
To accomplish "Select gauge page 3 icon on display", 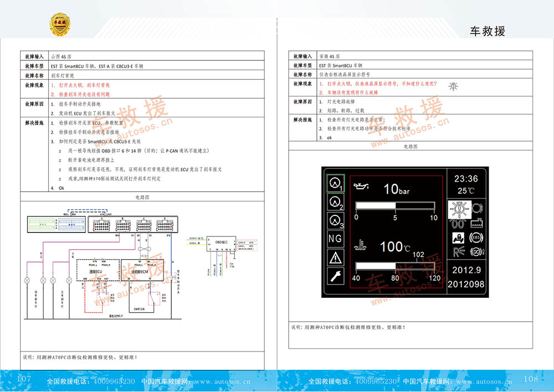I will (335, 221).
